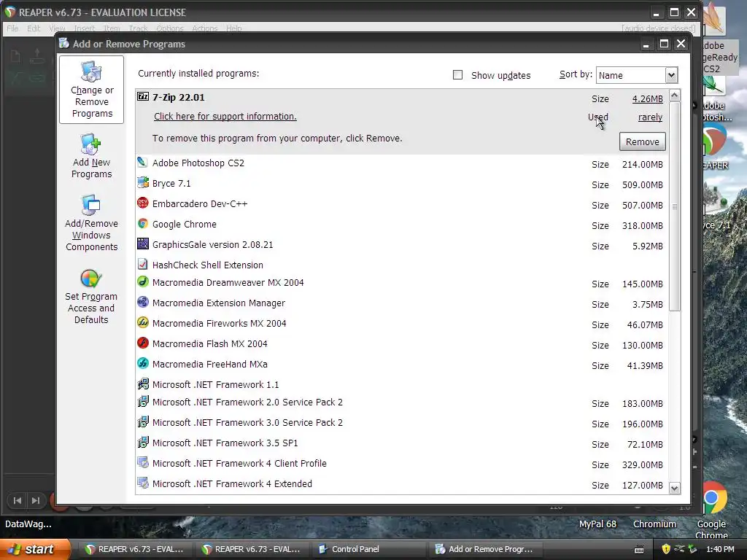The width and height of the screenshot is (747, 560).
Task: Click the Macromedia FreeHand MXa icon
Action: (x=142, y=364)
